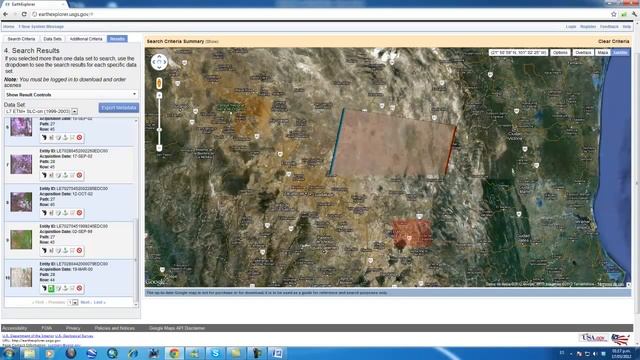Open the Search Criteria tab

21,39
